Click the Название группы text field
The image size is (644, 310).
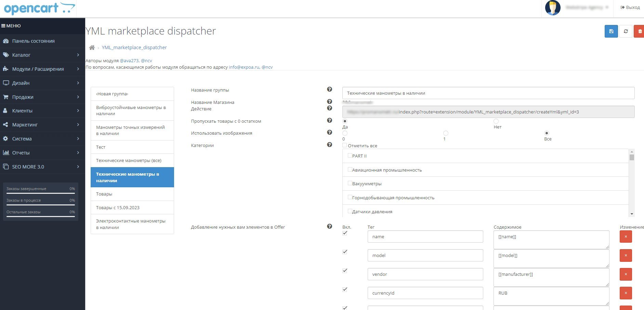[x=488, y=93]
